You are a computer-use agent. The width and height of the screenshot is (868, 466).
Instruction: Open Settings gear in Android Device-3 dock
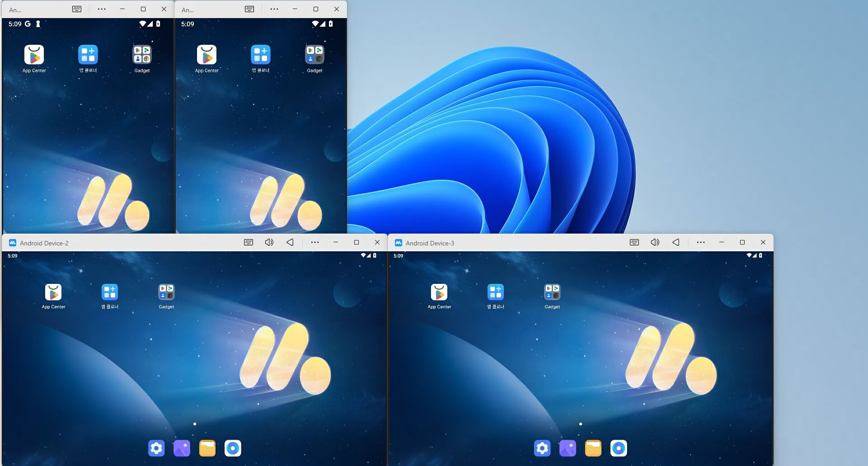point(542,448)
